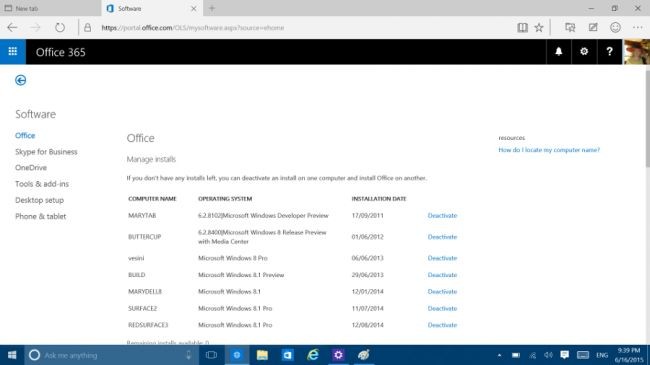Deactivate the MARYTAB install
Viewport: 650px width, 365px height.
click(442, 215)
